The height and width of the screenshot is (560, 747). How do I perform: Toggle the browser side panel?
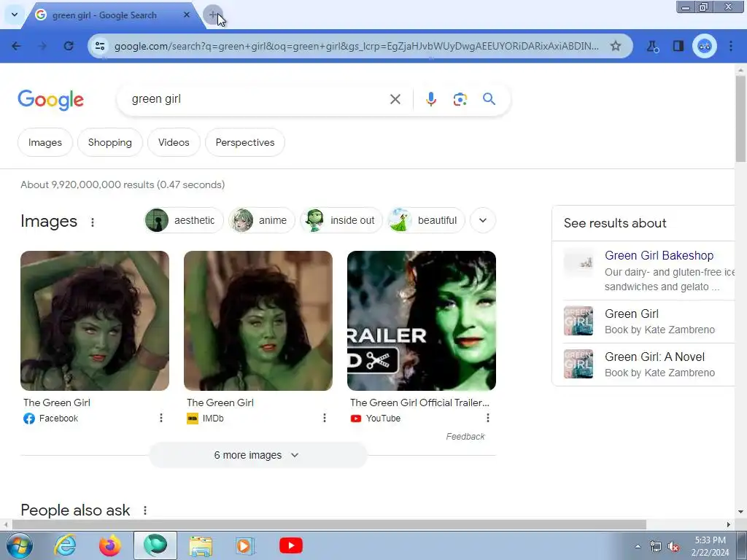click(678, 46)
